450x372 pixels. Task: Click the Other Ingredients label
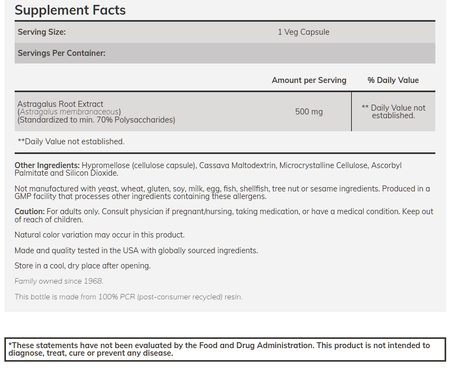point(47,165)
